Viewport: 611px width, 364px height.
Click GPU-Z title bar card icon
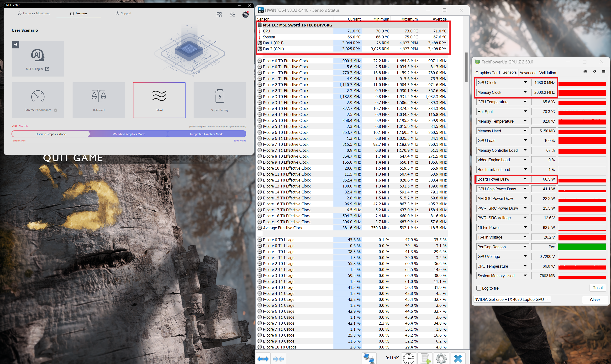(x=477, y=62)
